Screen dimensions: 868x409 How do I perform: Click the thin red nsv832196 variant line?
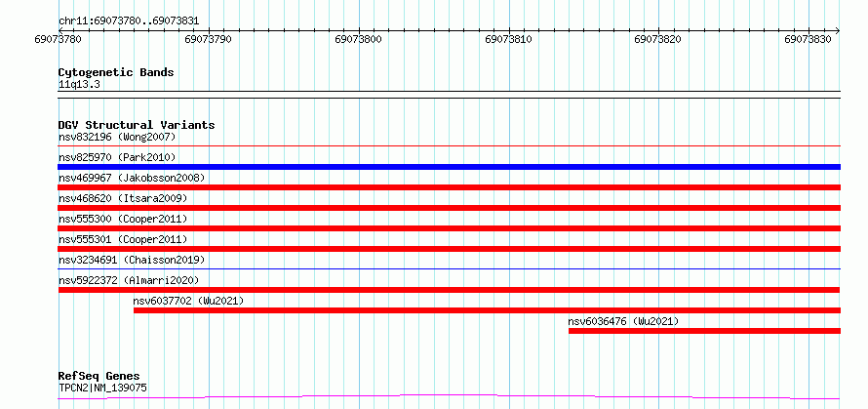(x=449, y=145)
